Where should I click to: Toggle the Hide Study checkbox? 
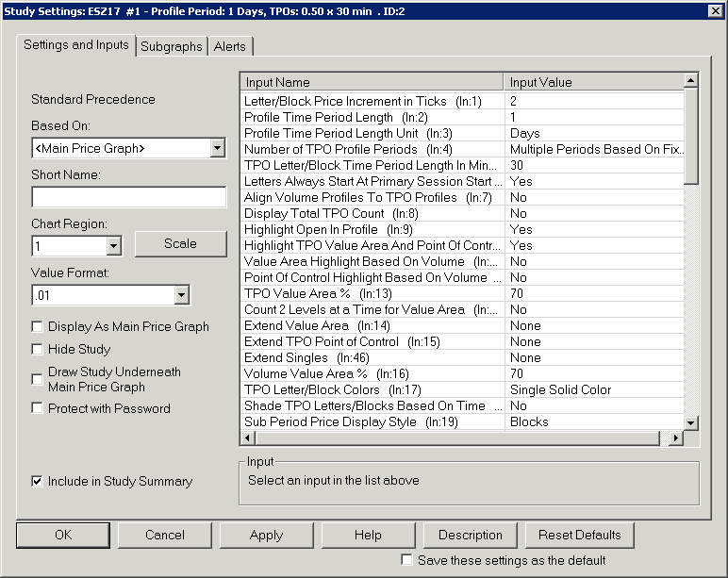pyautogui.click(x=37, y=349)
